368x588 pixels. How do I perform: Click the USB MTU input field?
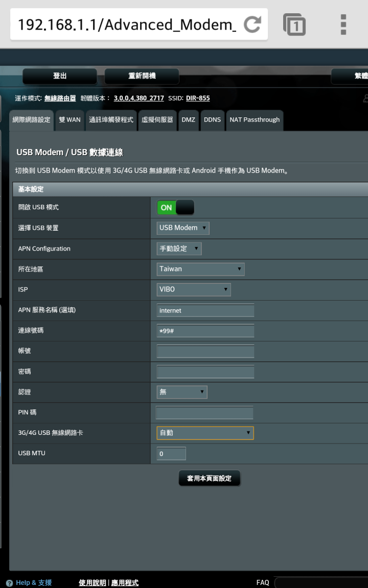click(171, 453)
